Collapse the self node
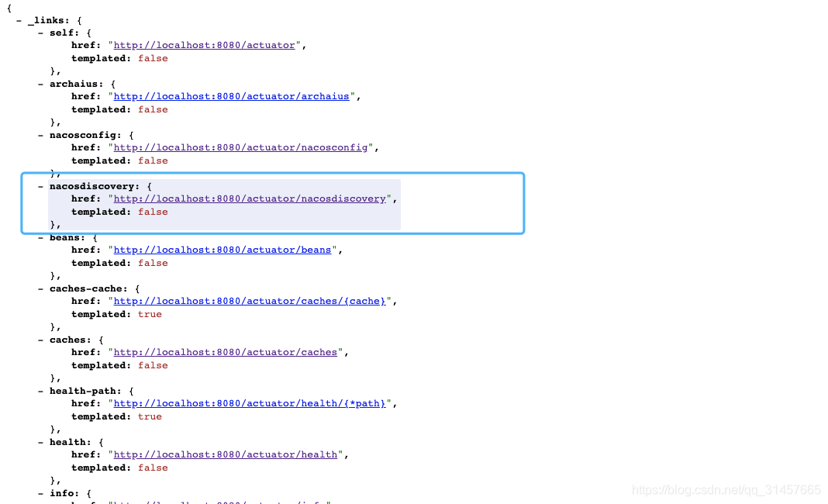The width and height of the screenshot is (828, 504). pyautogui.click(x=40, y=33)
